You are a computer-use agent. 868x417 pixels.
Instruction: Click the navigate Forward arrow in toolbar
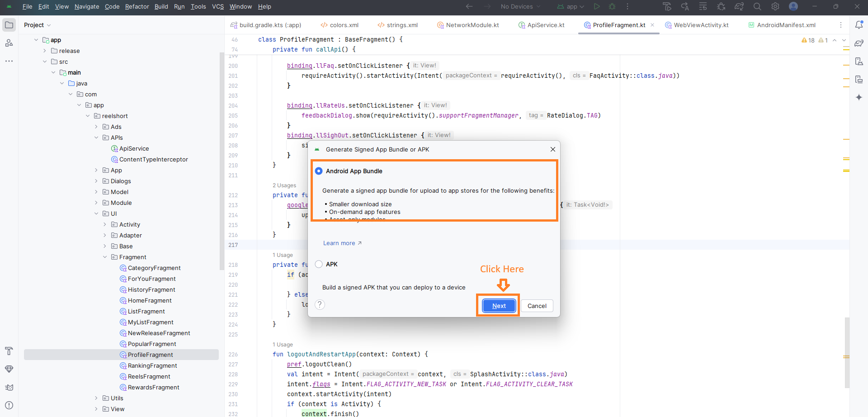point(487,6)
